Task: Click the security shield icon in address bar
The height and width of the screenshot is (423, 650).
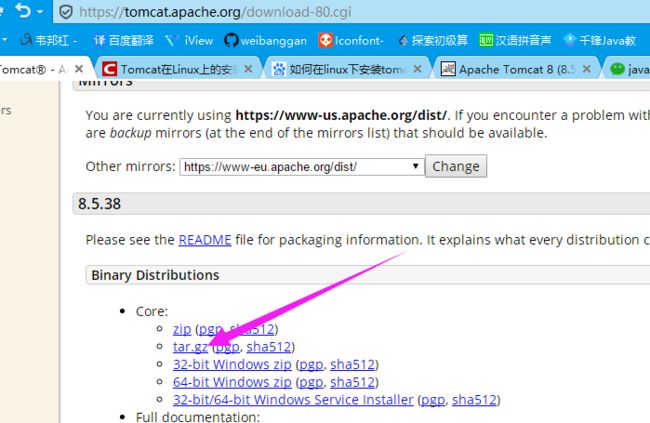Action: (66, 12)
